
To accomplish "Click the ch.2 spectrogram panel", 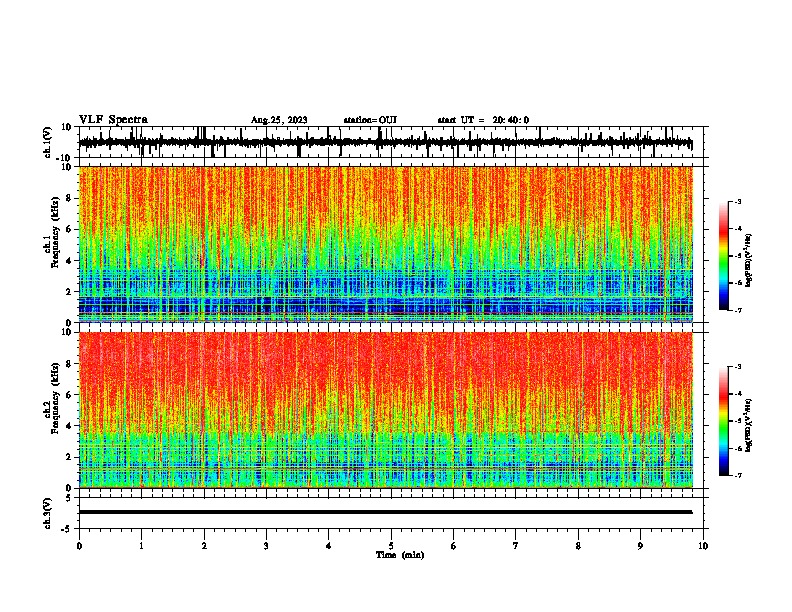I will pyautogui.click(x=385, y=410).
